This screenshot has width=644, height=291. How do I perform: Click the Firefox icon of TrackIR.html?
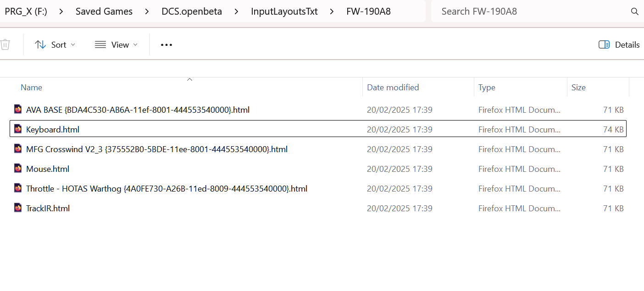(18, 208)
